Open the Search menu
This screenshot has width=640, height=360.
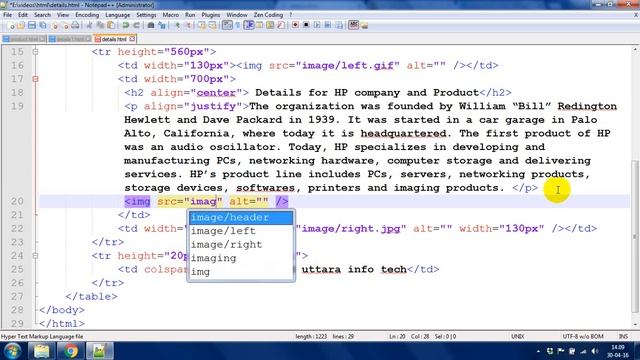coord(42,15)
